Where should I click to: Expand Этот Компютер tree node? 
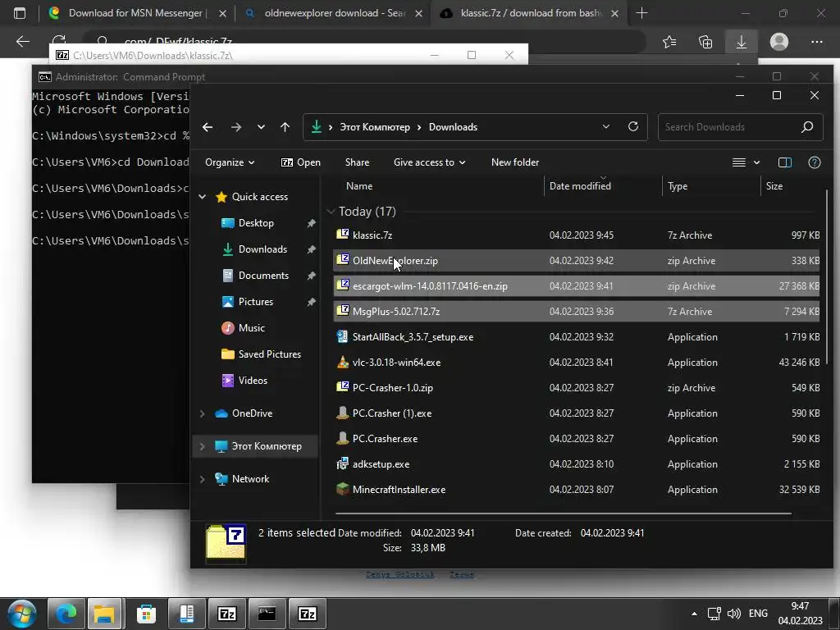(202, 446)
